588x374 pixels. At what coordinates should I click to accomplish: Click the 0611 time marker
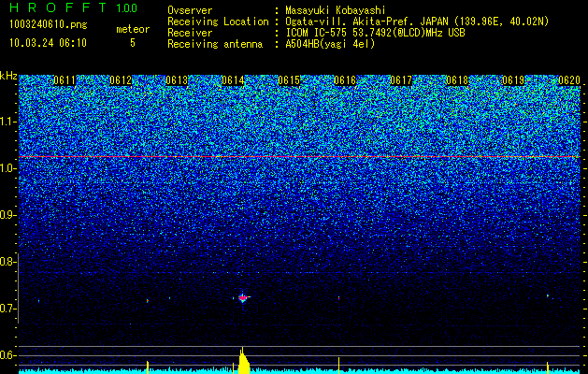point(65,80)
